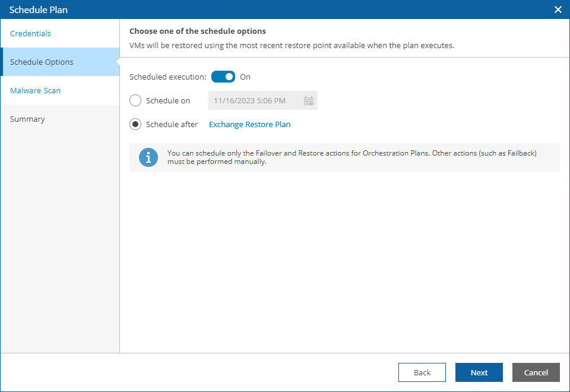The height and width of the screenshot is (392, 570).
Task: Close the Schedule Plan dialog with the X
Action: (558, 10)
